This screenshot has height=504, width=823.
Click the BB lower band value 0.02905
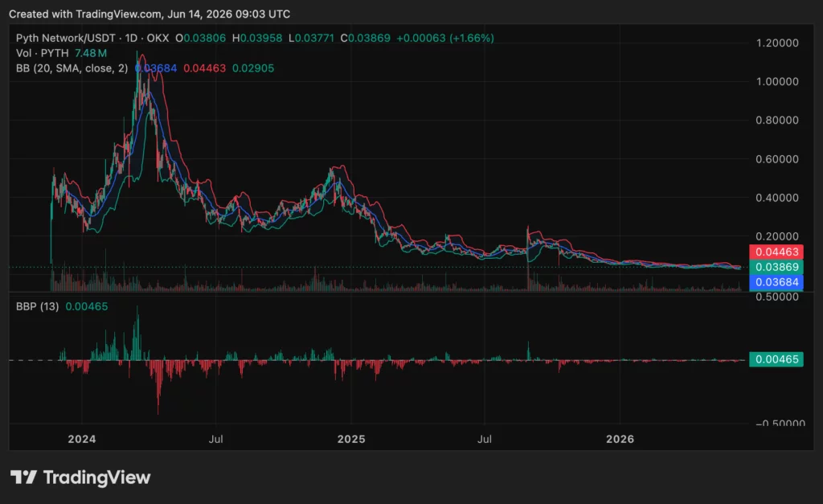click(253, 68)
